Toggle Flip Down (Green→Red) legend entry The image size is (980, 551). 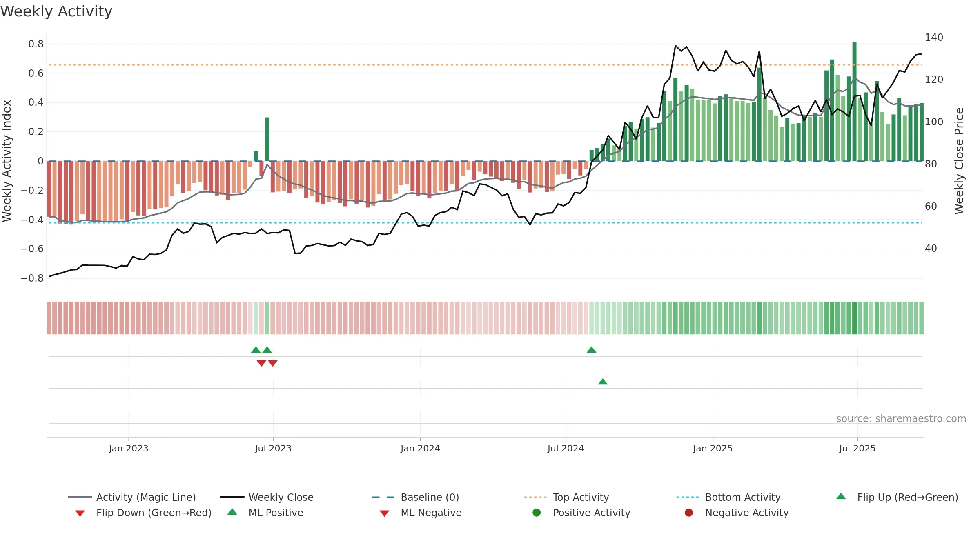(x=143, y=513)
